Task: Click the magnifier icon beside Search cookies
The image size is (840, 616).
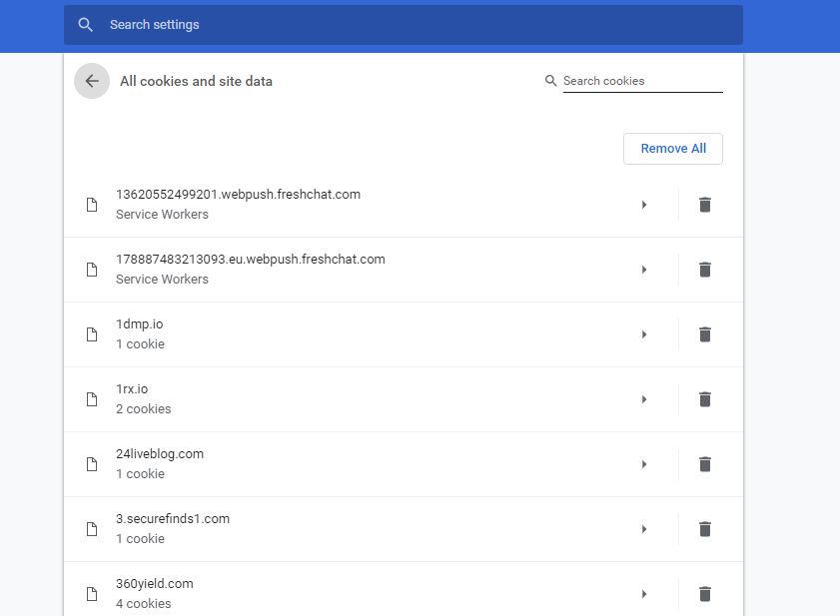Action: (550, 81)
